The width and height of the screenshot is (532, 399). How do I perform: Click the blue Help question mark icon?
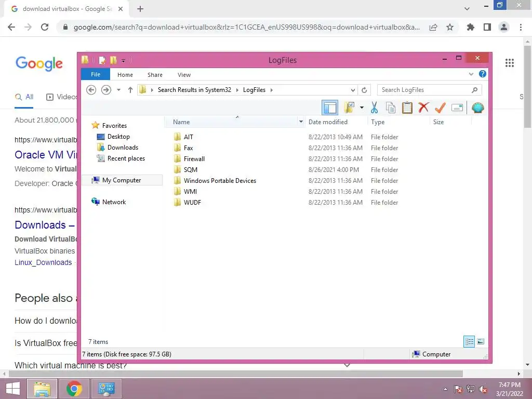483,74
